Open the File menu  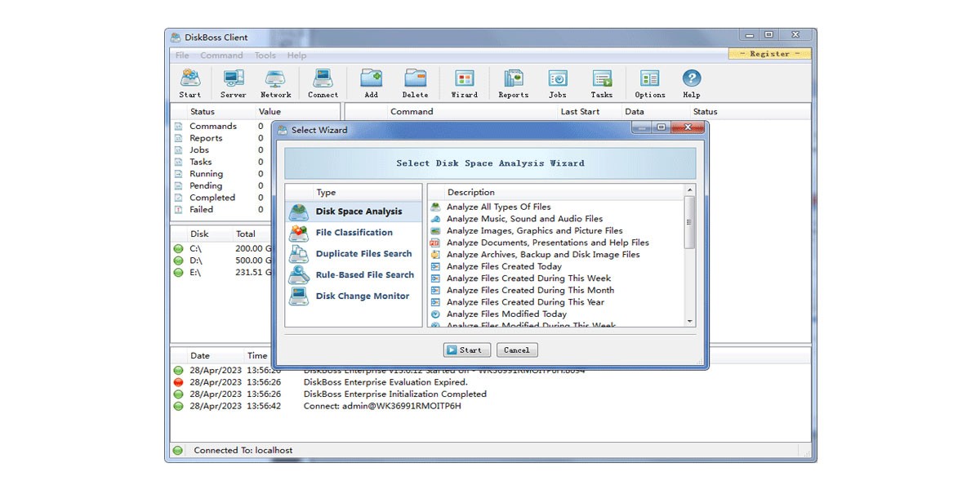[182, 56]
